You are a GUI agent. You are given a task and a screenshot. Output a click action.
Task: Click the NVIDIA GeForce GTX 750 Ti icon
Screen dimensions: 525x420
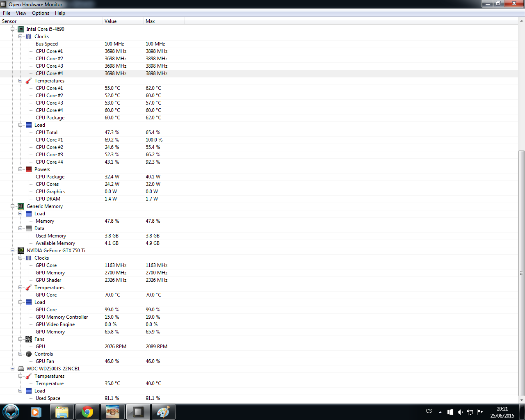[x=21, y=251]
